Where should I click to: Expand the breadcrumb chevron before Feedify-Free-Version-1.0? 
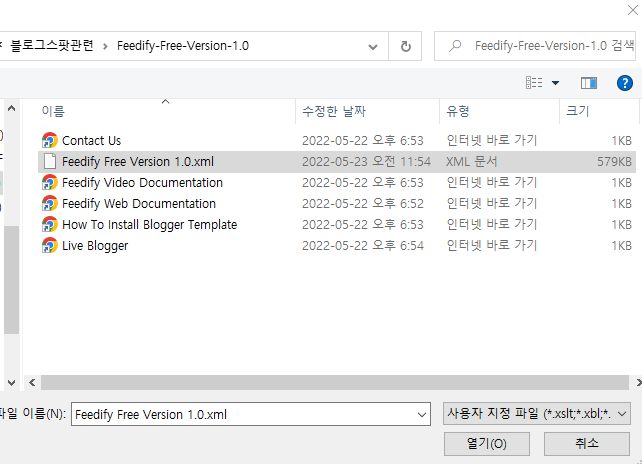tap(105, 46)
